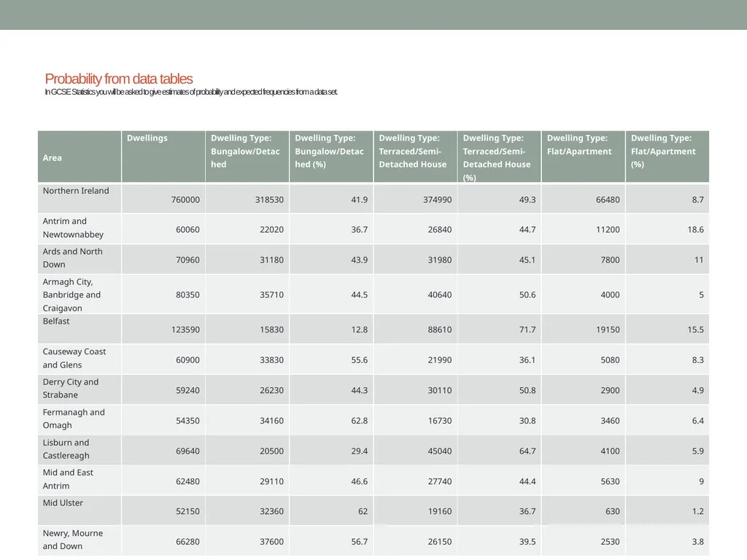
Task: Select the 'Northern Ireland' row label
Action: 76,190
